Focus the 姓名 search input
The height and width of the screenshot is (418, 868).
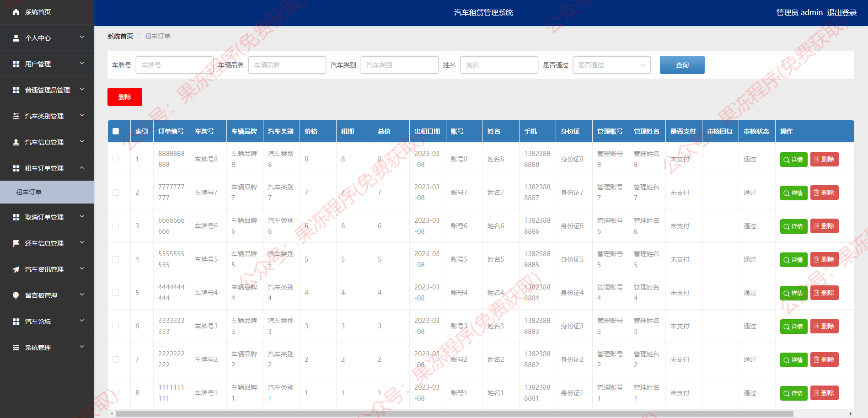(499, 65)
